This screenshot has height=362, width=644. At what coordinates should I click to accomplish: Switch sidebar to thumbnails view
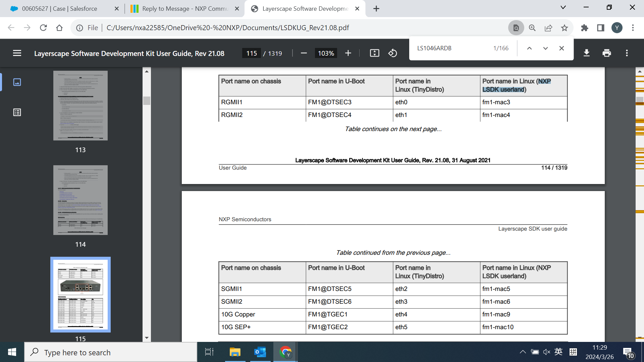(17, 82)
